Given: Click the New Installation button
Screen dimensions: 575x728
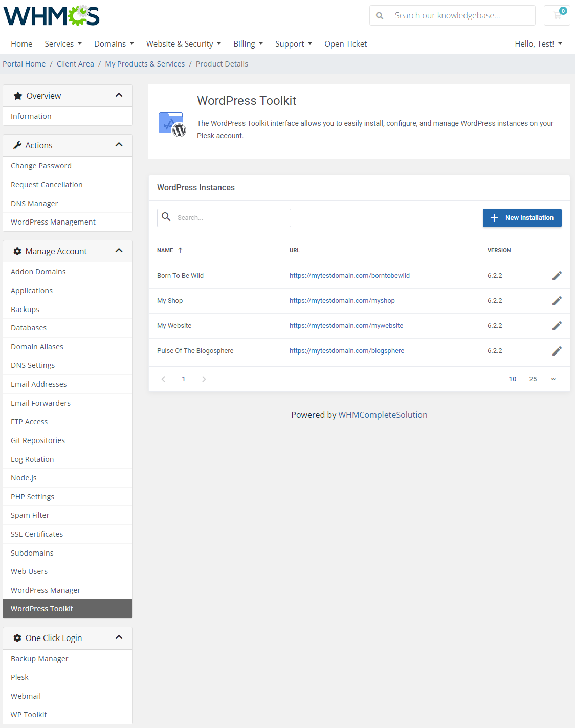Looking at the screenshot, I should pos(522,218).
